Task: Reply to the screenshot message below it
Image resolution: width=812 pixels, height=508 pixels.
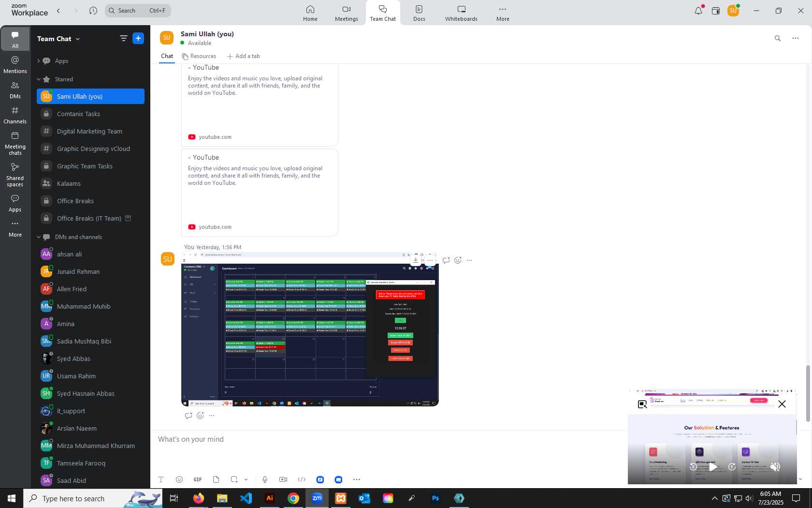Action: [188, 416]
